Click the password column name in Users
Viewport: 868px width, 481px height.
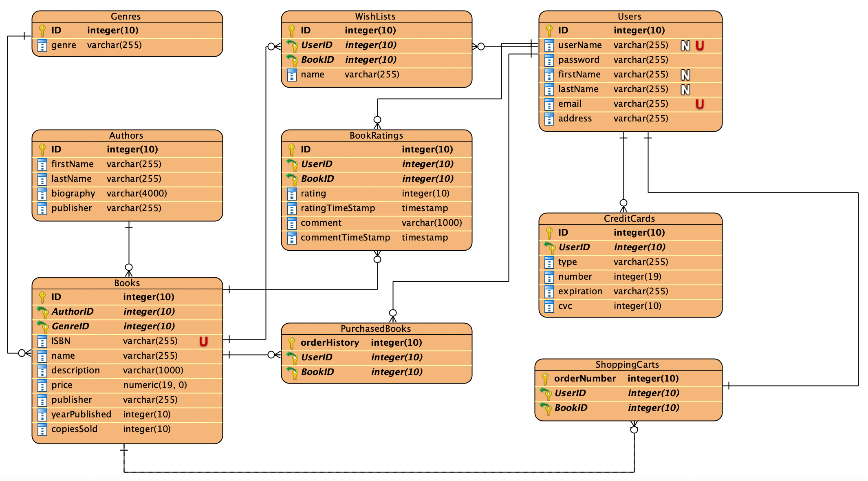tap(579, 60)
